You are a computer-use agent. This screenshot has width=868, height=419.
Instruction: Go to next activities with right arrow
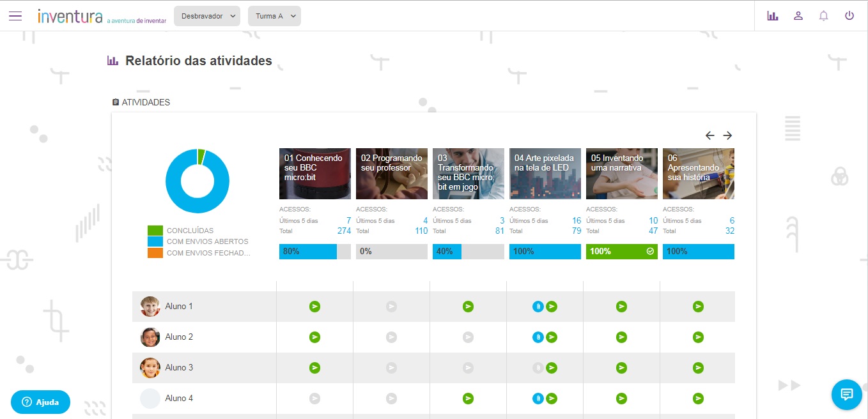pos(727,135)
